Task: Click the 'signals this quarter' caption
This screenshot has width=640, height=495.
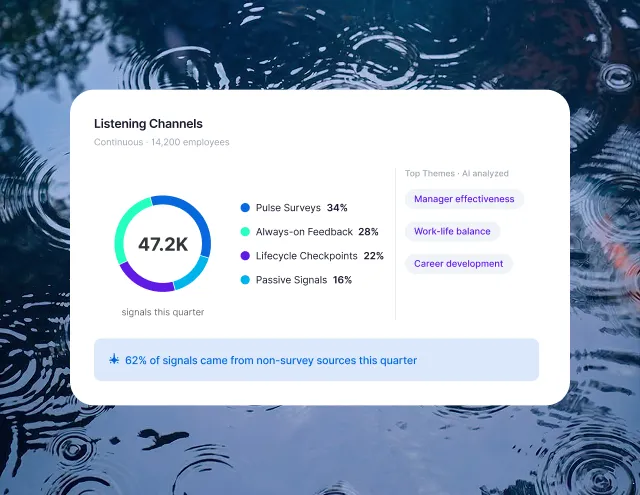Action: 163,312
